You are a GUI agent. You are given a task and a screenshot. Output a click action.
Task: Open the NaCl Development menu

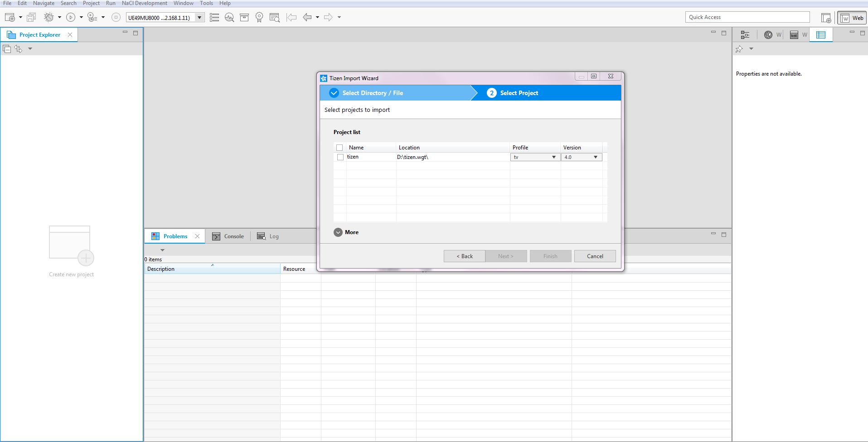coord(145,3)
